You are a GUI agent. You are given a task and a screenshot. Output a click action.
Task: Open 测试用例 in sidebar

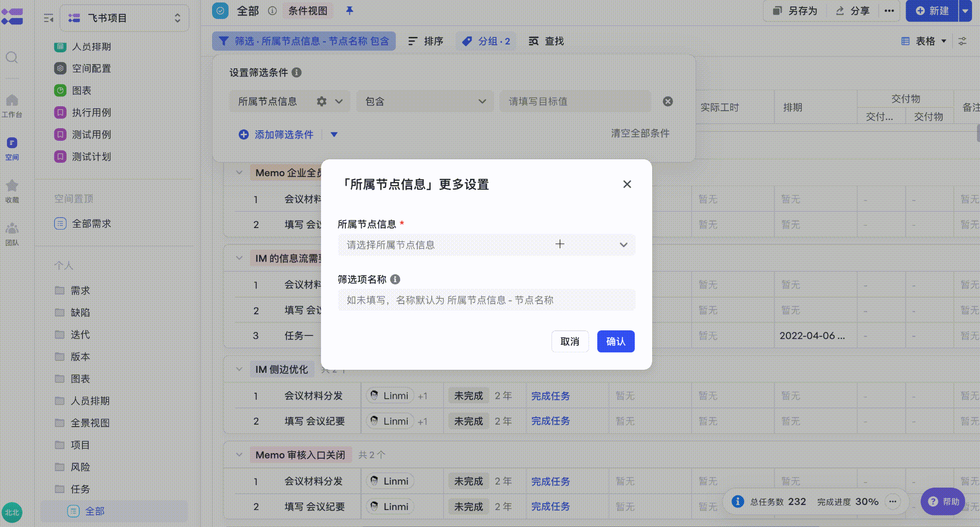91,134
